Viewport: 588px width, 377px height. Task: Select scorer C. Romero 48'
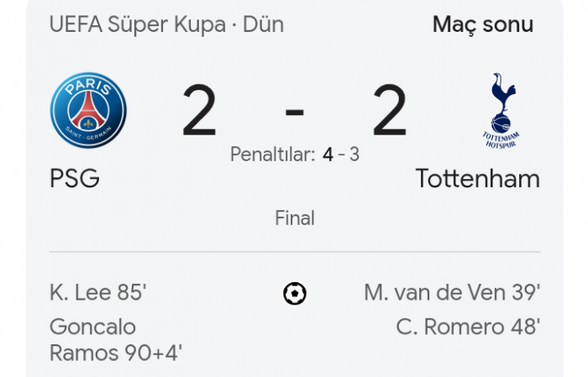(469, 327)
